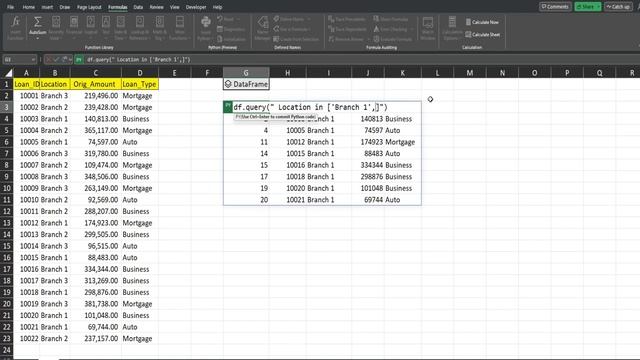Open the Help tab
This screenshot has width=640, height=360.
click(x=218, y=7)
